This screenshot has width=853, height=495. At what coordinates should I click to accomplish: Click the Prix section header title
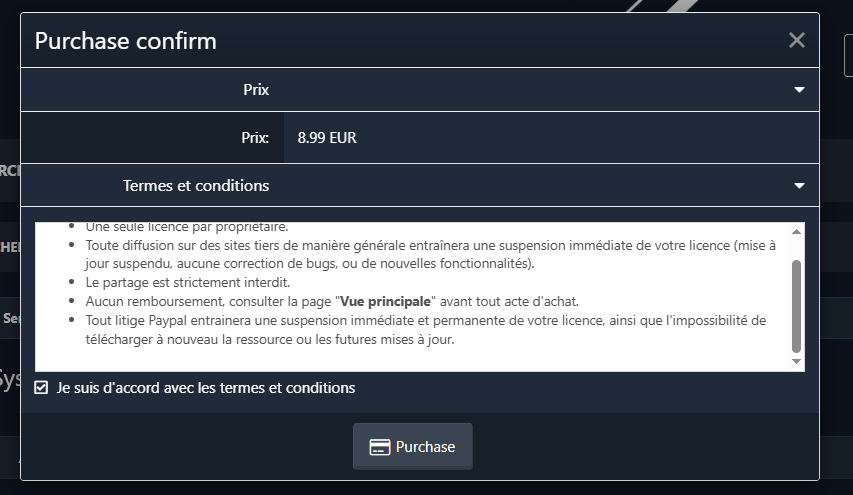tap(256, 90)
